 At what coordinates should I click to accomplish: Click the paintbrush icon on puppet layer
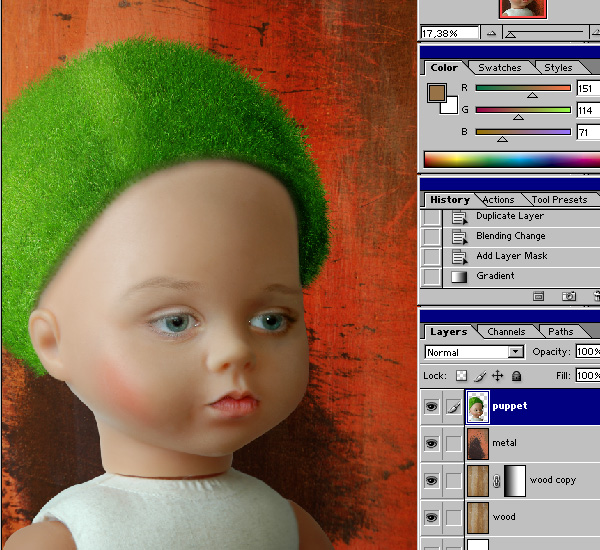[x=454, y=407]
